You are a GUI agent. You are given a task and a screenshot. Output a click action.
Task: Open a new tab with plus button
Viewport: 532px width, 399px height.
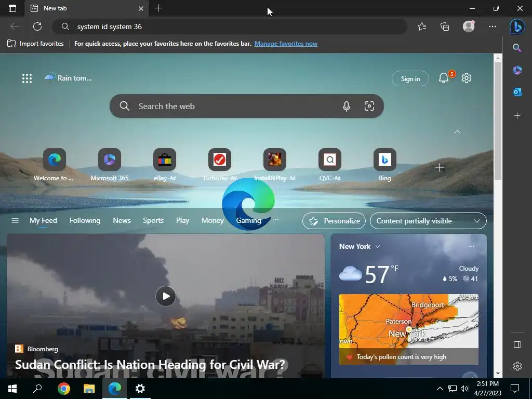point(158,8)
